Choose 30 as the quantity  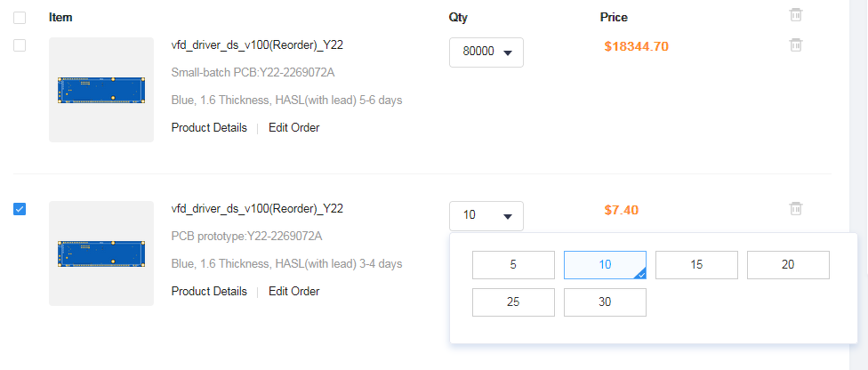605,302
